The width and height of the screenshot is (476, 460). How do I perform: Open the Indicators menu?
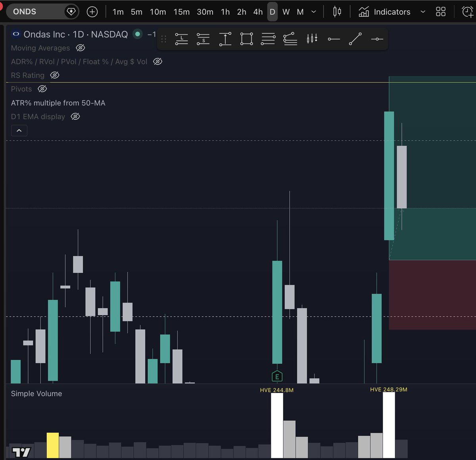(384, 12)
